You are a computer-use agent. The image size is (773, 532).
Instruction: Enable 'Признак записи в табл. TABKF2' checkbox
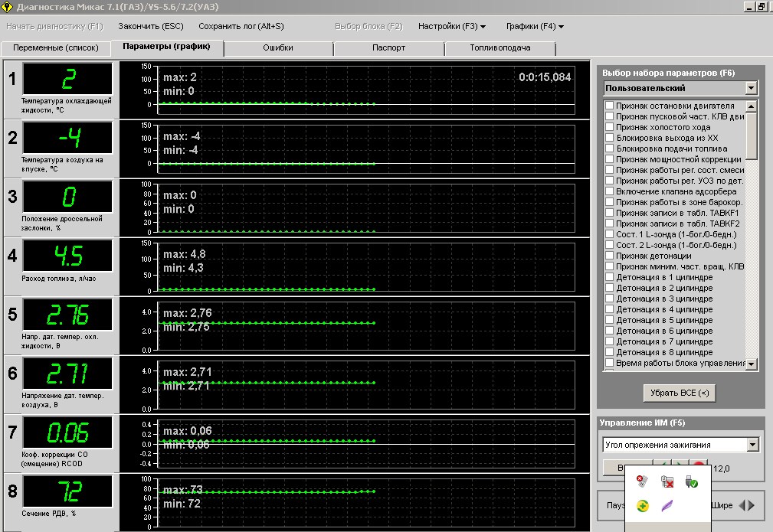tap(609, 224)
